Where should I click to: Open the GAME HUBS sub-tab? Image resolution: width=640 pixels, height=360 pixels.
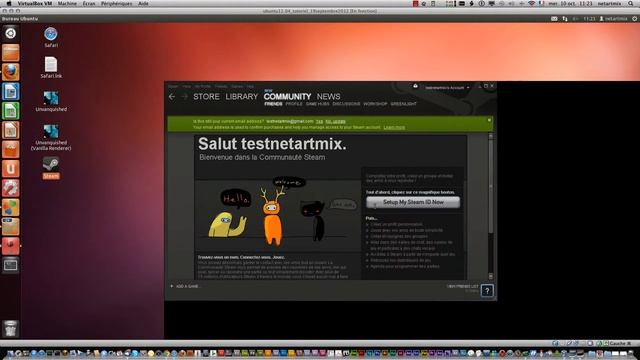(318, 104)
